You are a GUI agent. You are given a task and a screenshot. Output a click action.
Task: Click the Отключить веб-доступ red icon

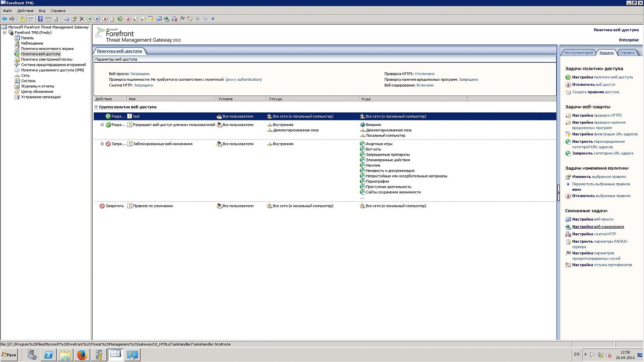tap(568, 85)
